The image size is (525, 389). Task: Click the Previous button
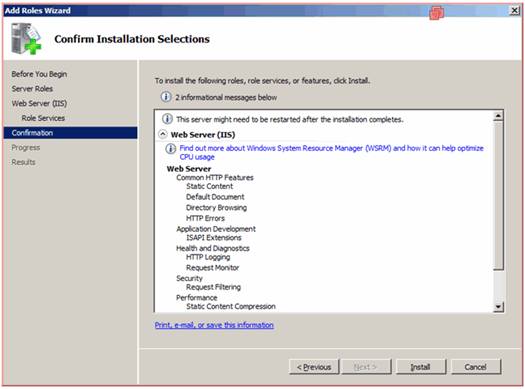[314, 367]
